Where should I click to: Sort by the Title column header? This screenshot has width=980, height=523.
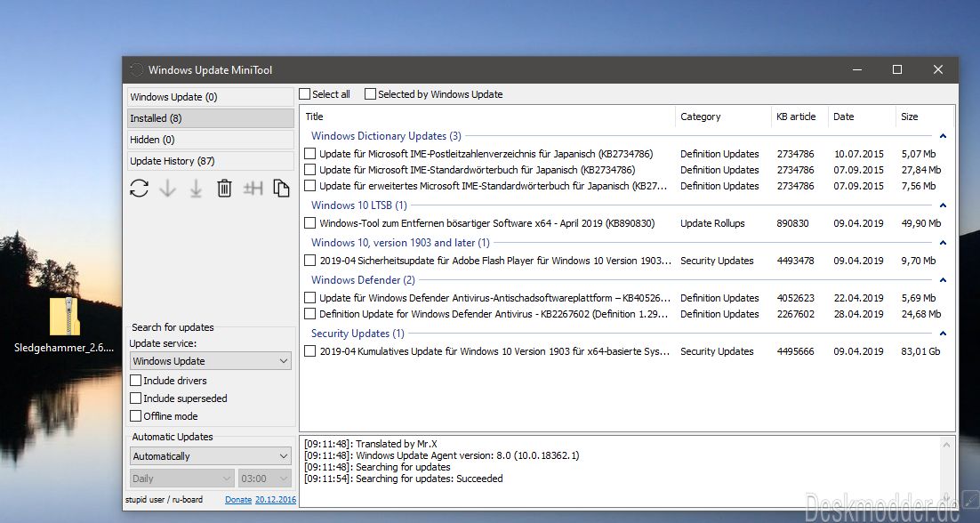[x=488, y=117]
